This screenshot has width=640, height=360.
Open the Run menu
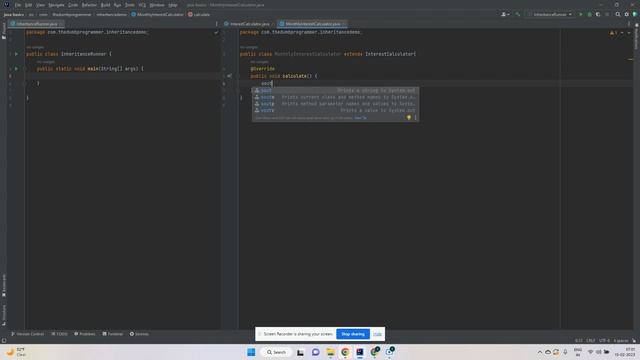(x=118, y=5)
